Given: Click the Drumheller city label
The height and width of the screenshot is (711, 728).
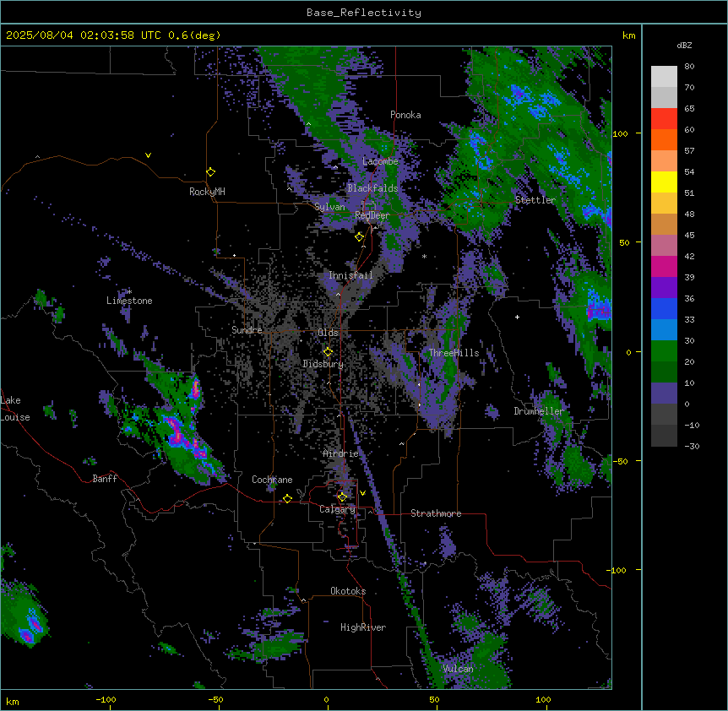Looking at the screenshot, I should [539, 411].
